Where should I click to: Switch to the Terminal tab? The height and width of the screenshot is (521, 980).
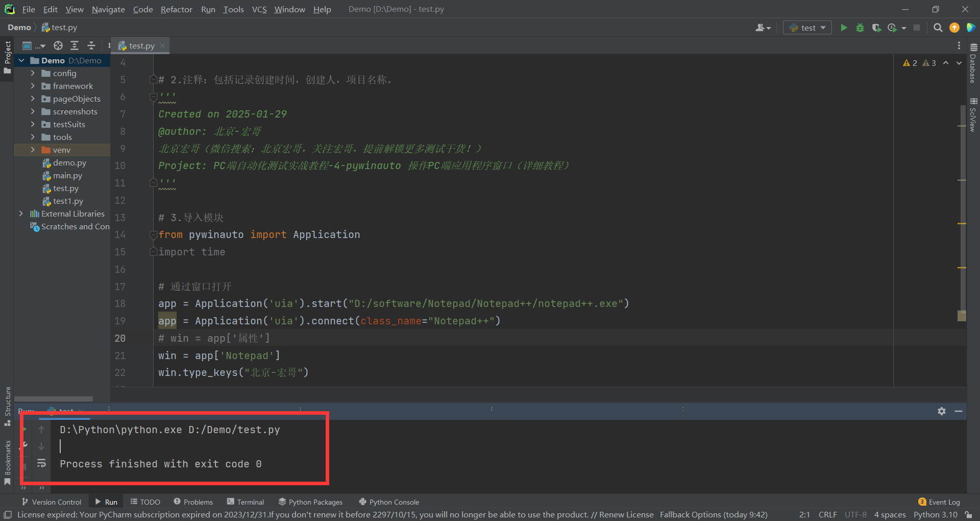tap(246, 502)
